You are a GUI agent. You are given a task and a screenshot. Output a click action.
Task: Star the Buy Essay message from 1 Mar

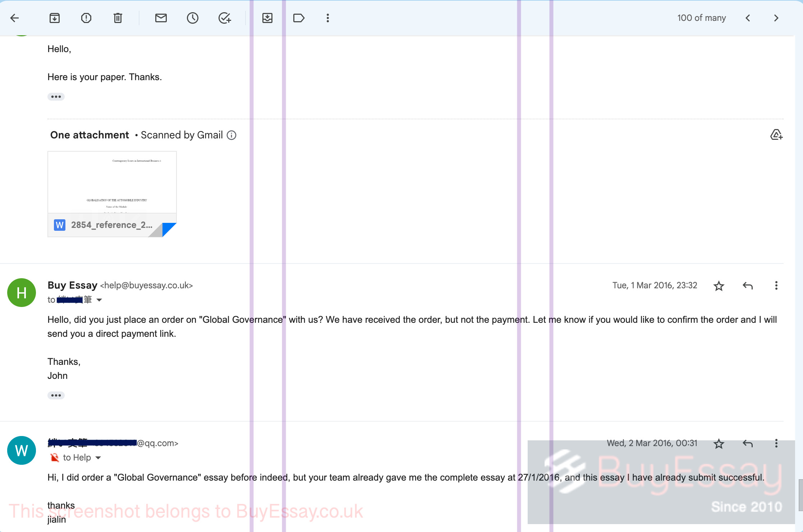click(719, 286)
